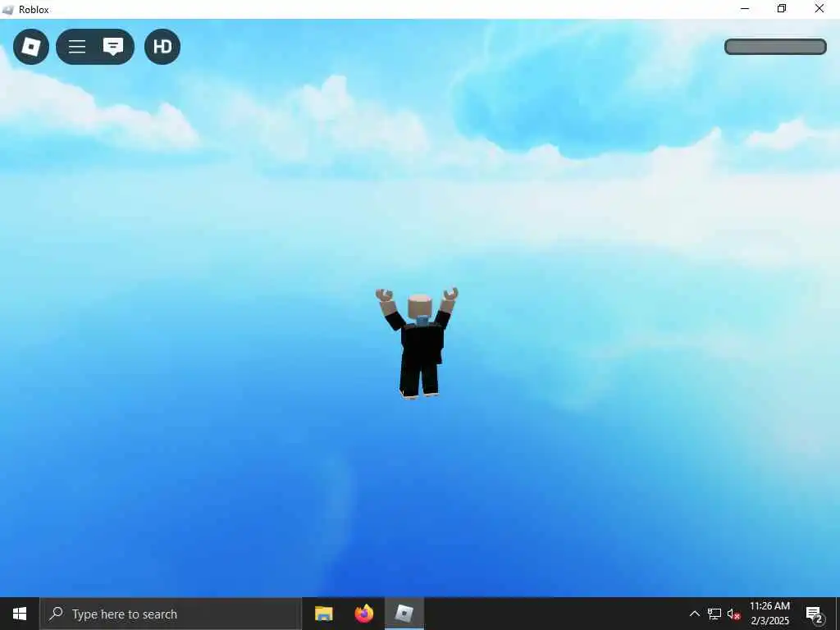Open the clock showing 11:26 AM
Screen dimensions: 840x630
pos(769,614)
